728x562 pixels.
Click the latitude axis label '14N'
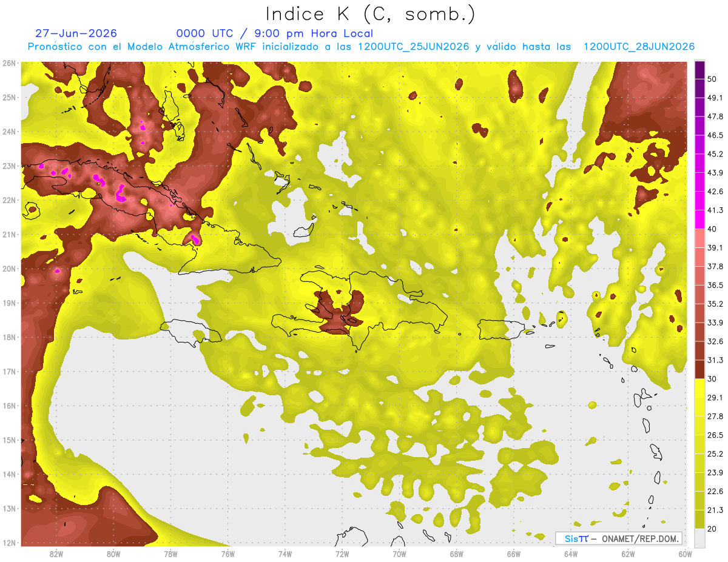[9, 474]
